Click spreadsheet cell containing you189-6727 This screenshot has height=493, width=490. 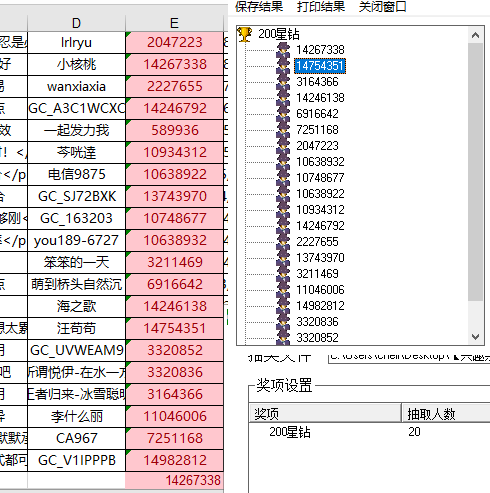[76, 240]
